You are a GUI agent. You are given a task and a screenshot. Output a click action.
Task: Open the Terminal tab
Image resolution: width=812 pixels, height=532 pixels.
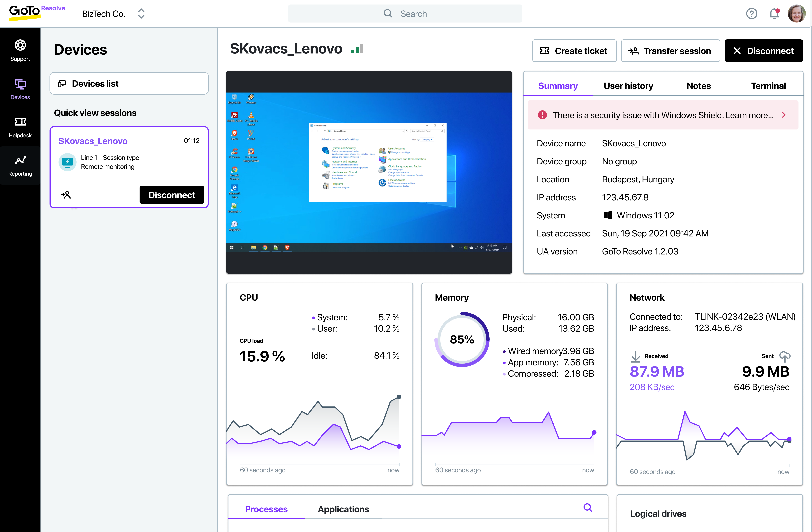click(768, 86)
